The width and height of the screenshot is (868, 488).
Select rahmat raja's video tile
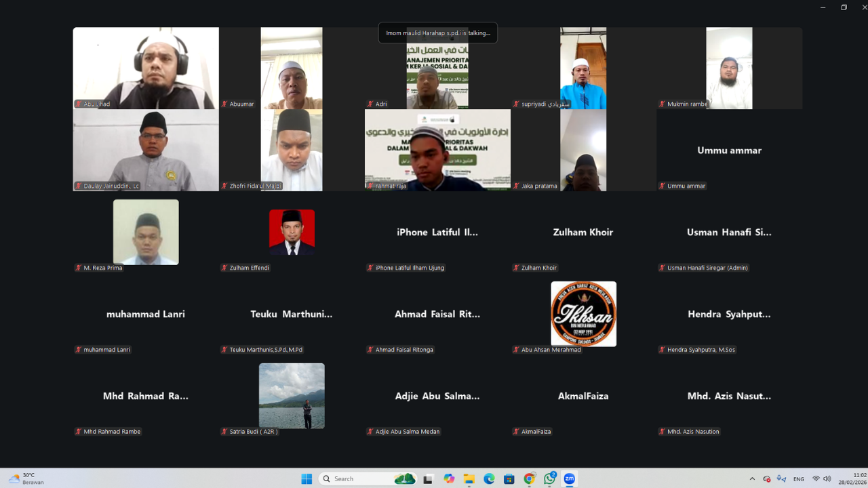(437, 150)
